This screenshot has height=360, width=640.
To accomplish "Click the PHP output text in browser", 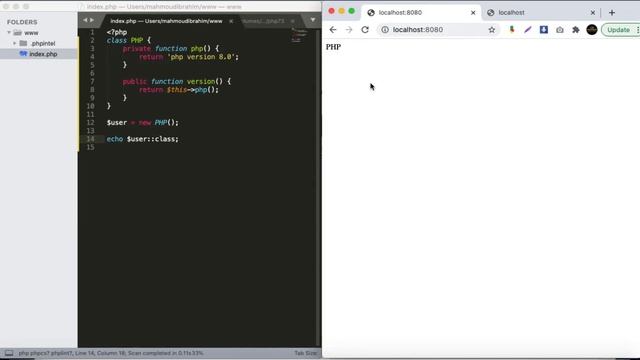I will coord(333,47).
